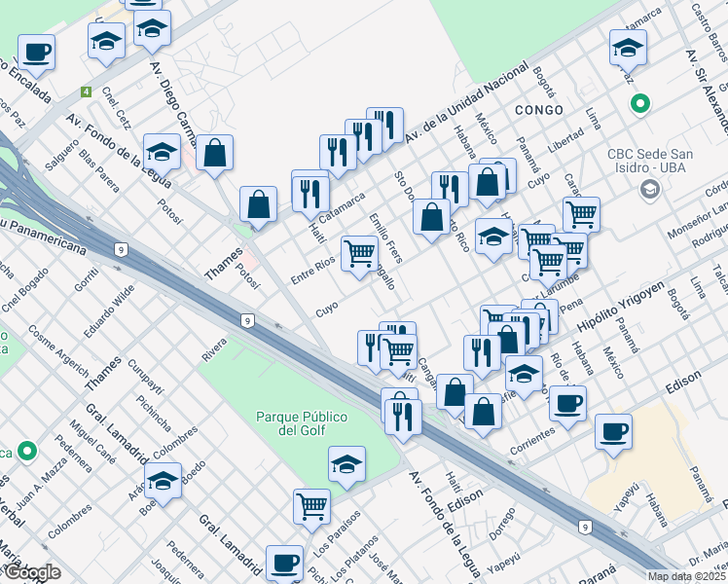Open the shopping cart marker near Caracas street
728x584 pixels.
582,216
